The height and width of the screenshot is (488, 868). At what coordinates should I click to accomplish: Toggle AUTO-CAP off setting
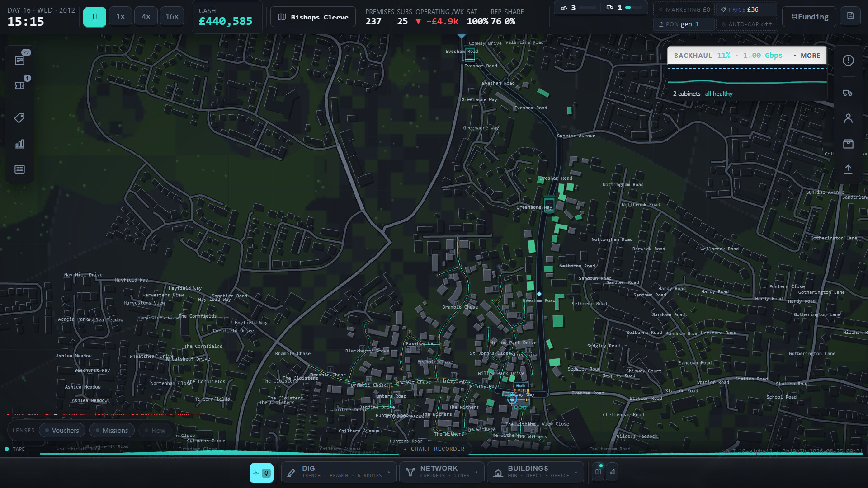746,24
